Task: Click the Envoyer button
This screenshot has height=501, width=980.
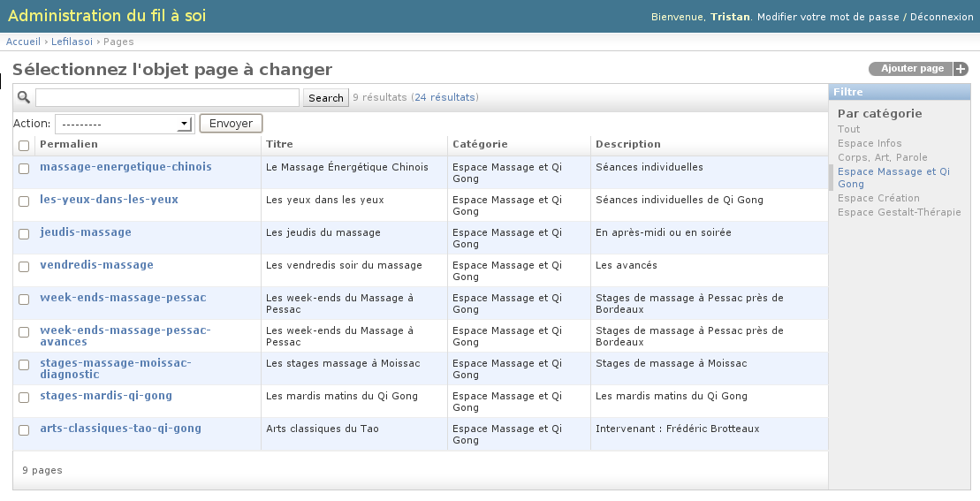Action: [x=231, y=124]
